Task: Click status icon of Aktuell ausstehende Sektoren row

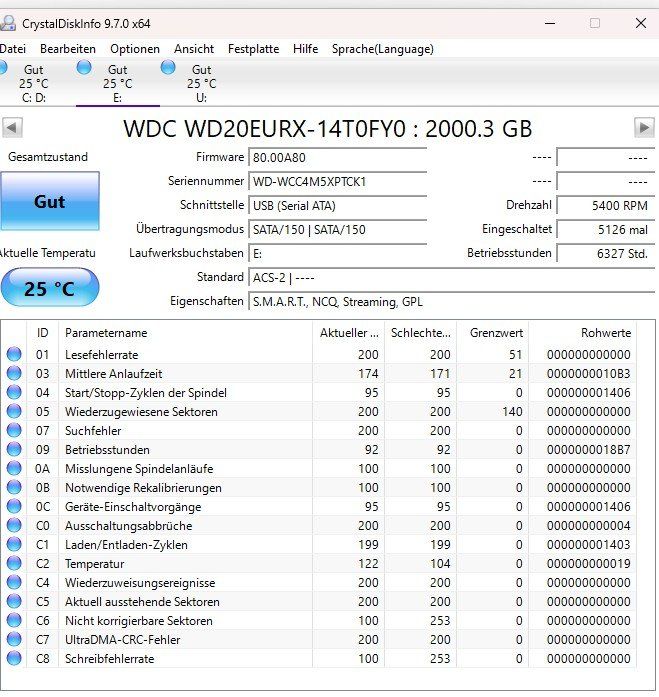Action: [14, 601]
